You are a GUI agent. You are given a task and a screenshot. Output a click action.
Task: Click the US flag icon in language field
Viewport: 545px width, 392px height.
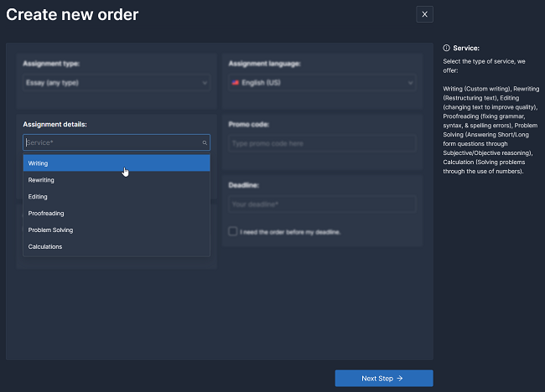(x=236, y=83)
